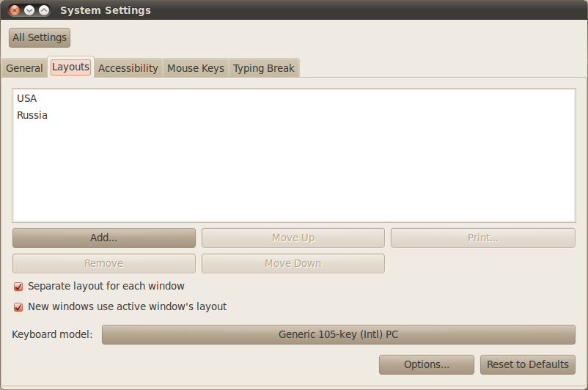Open Keyboard model Generic 105-key selector
The image size is (588, 390).
pos(339,334)
